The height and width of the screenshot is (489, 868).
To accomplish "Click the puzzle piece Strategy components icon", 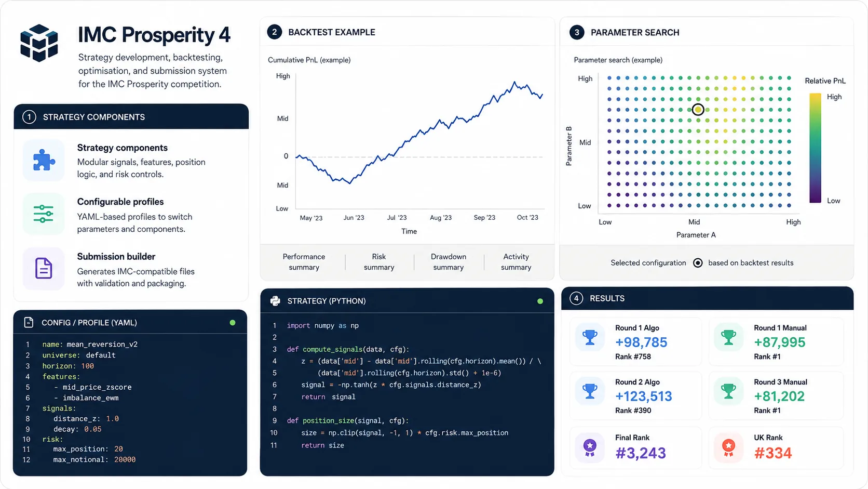I will [x=44, y=160].
